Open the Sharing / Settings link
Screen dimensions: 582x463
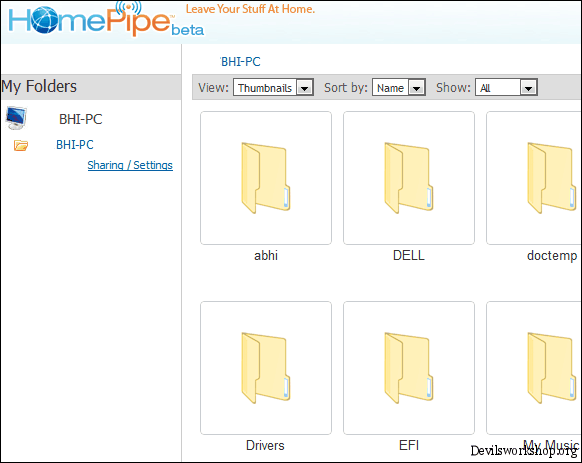tap(130, 165)
